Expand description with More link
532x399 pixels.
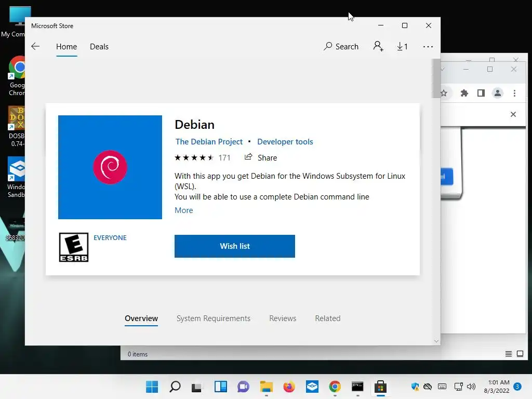(184, 210)
